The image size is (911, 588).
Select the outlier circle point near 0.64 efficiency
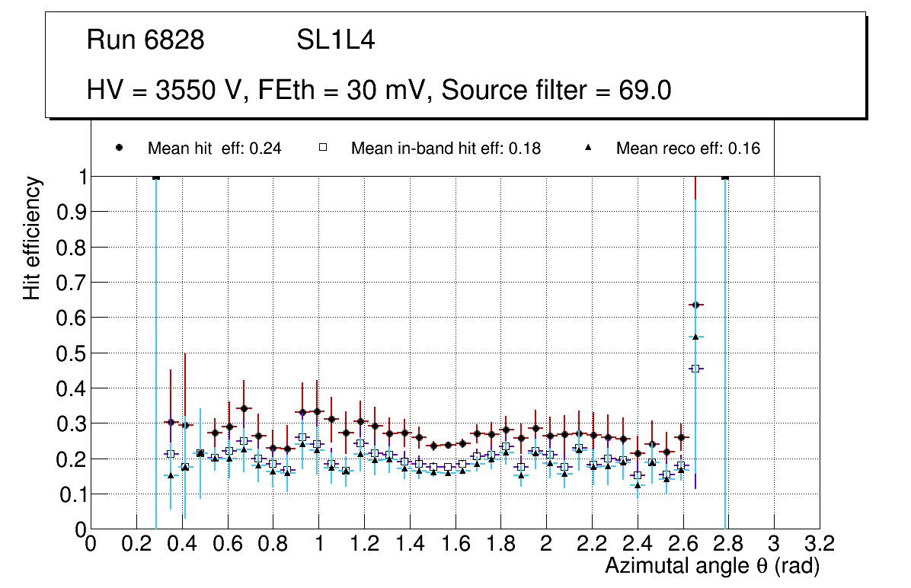(695, 305)
